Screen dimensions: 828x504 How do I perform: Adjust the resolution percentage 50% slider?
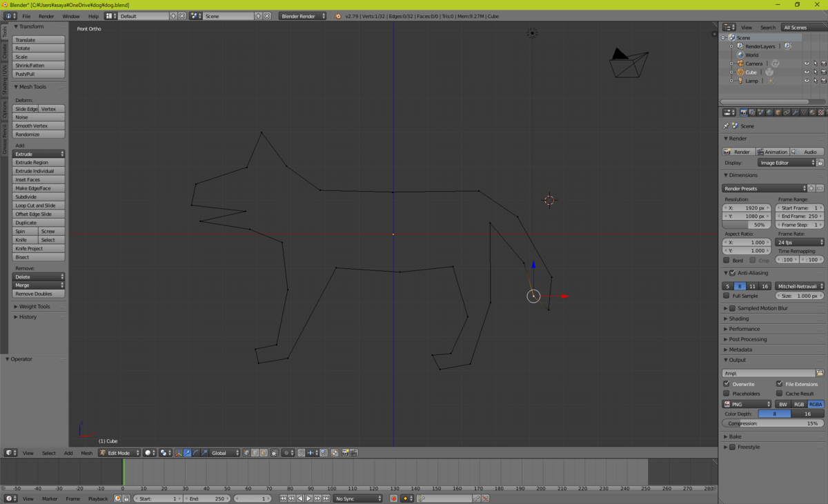747,225
